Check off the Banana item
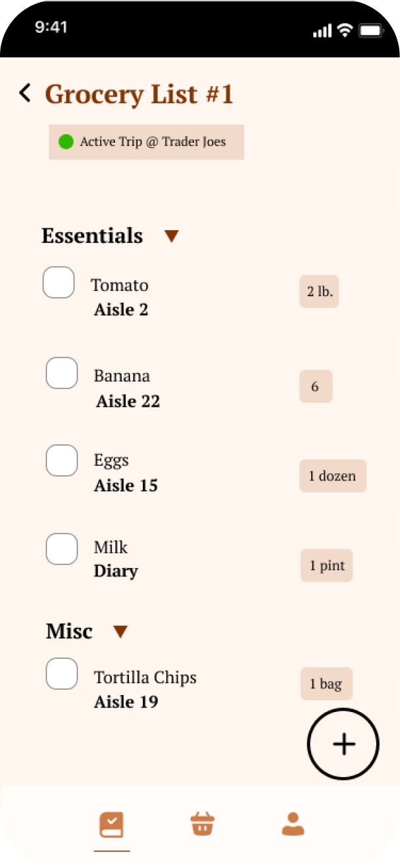 coord(62,373)
